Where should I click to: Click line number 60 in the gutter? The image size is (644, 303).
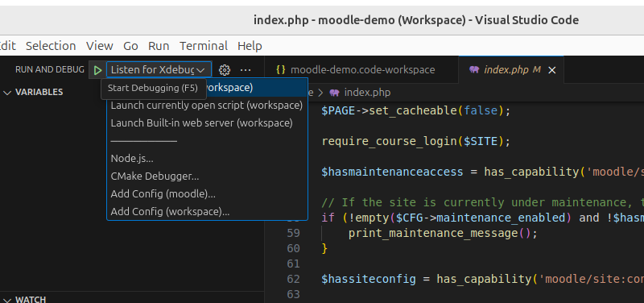click(x=293, y=248)
